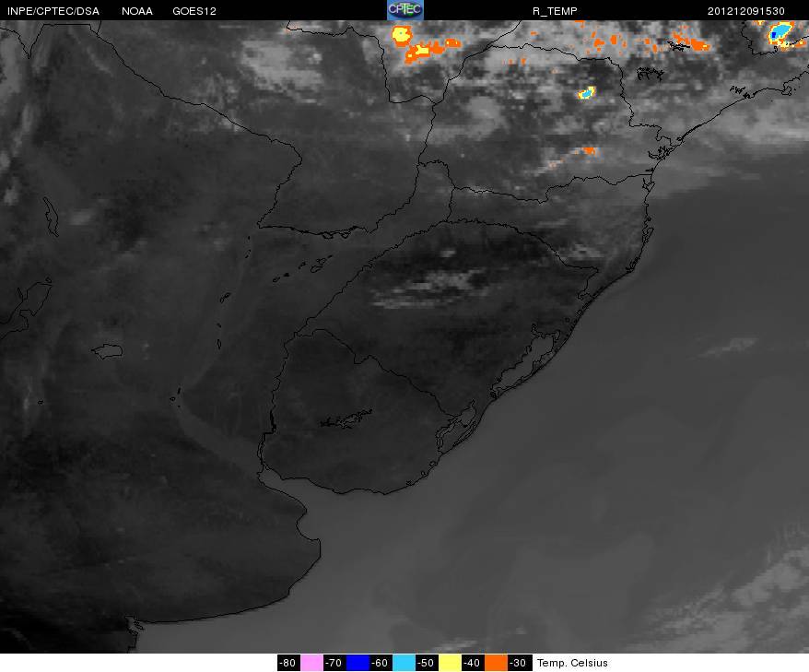Select the -30 legend value

click(519, 663)
